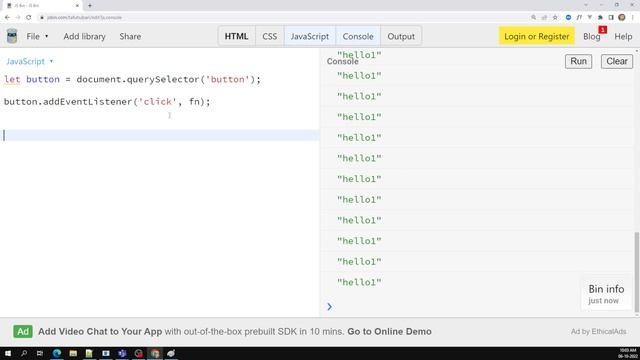This screenshot has width=640, height=360.
Task: Show the Output panel tab
Action: tap(401, 36)
